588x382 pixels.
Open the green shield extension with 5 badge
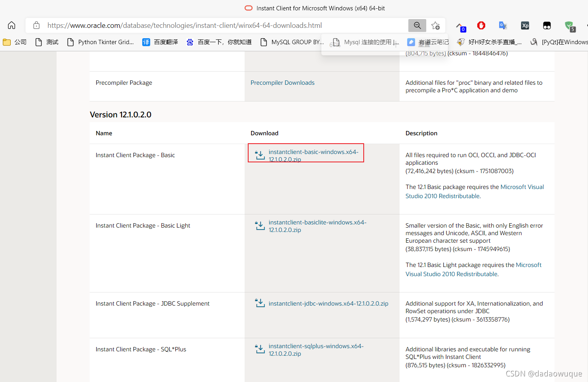tap(570, 26)
